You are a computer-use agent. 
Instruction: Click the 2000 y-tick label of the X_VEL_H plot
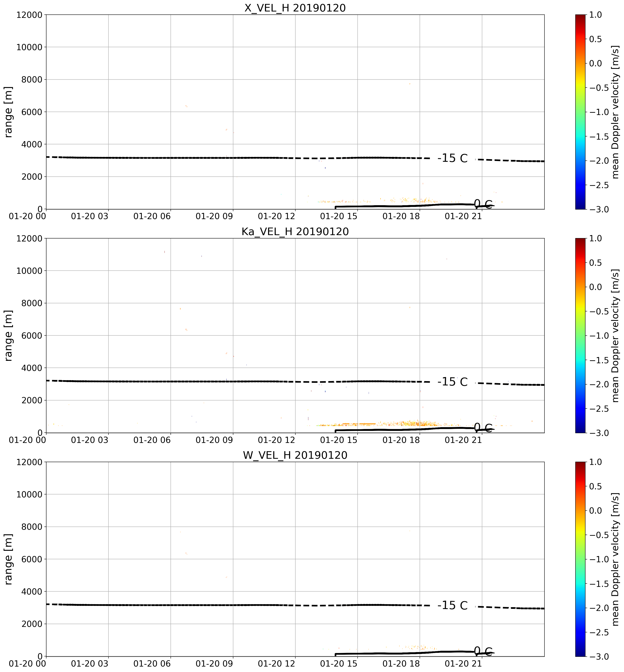pyautogui.click(x=32, y=177)
